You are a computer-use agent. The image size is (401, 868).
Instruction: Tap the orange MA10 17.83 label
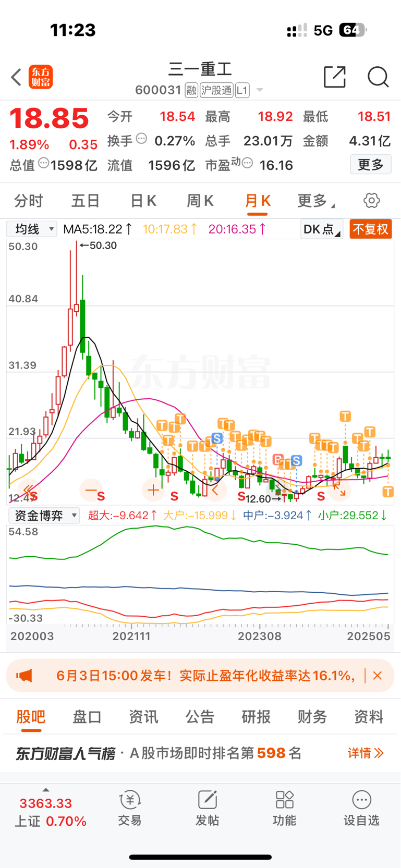171,229
